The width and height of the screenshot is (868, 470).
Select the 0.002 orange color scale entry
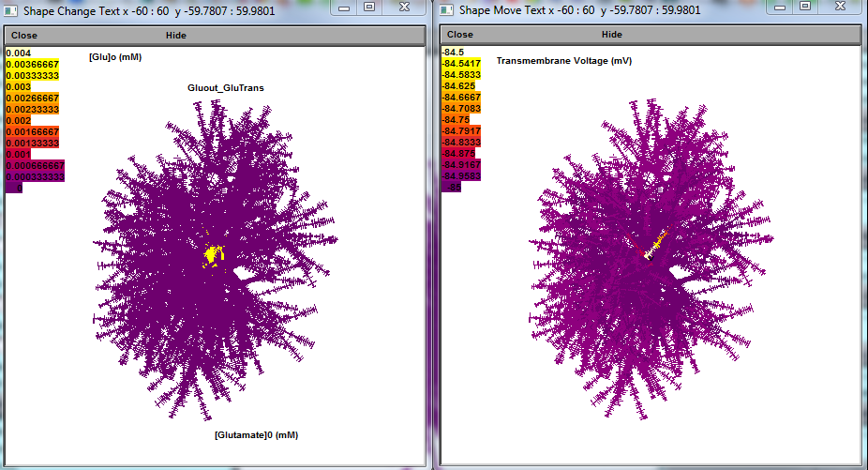click(19, 120)
